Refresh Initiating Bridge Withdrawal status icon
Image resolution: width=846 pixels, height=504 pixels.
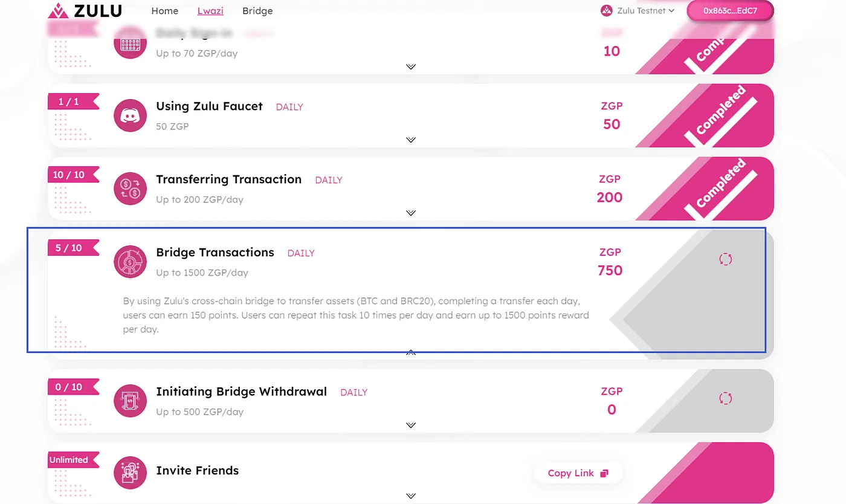[x=726, y=398]
